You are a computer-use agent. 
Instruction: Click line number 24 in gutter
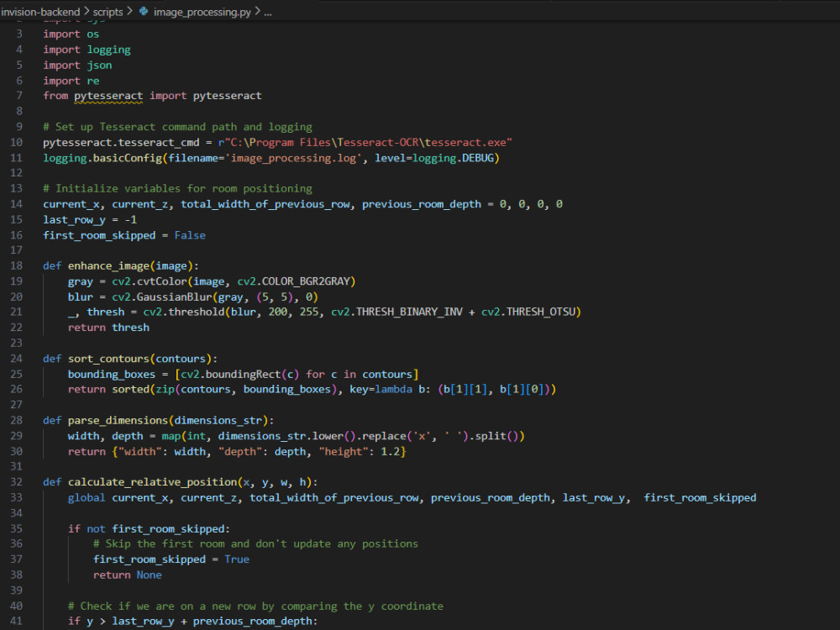click(x=17, y=359)
